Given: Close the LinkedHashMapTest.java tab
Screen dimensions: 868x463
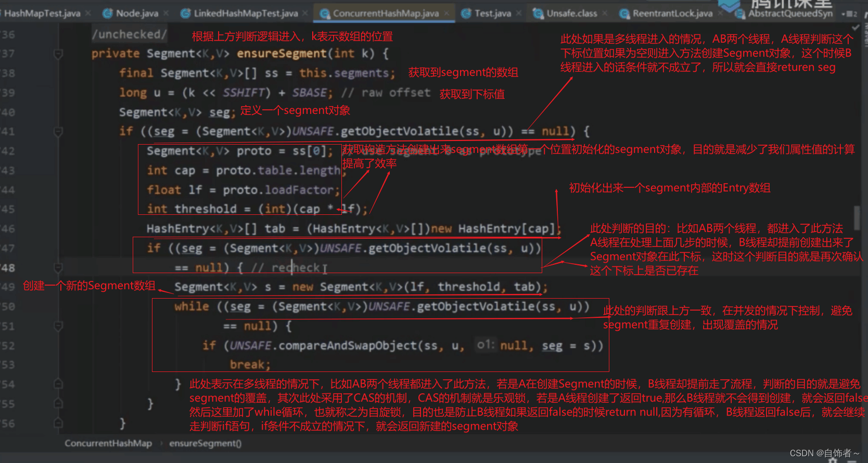Looking at the screenshot, I should click(305, 13).
